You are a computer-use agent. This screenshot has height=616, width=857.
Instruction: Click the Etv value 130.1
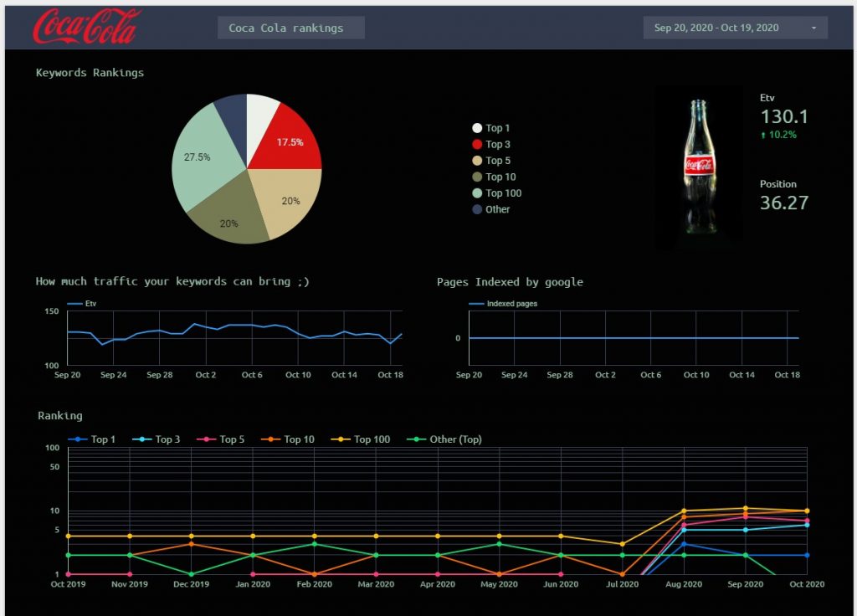pyautogui.click(x=783, y=116)
